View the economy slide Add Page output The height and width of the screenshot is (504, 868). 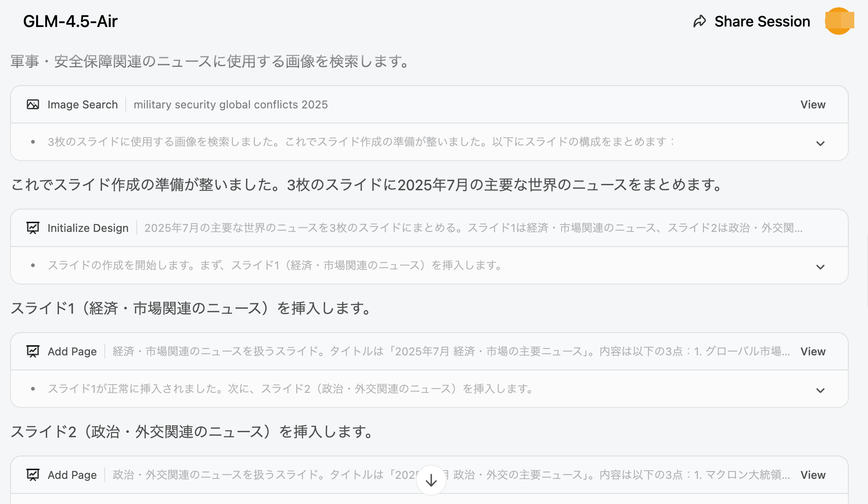point(813,351)
